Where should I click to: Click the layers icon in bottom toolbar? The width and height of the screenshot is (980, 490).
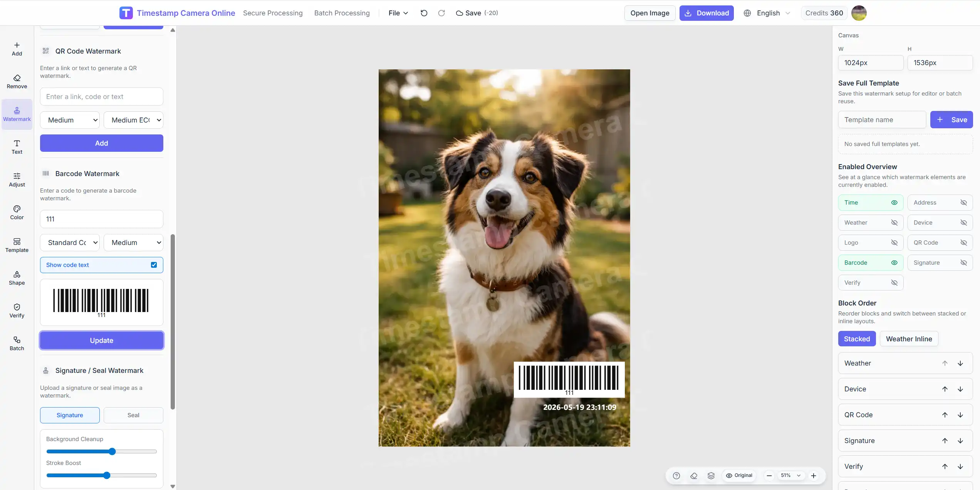point(711,476)
